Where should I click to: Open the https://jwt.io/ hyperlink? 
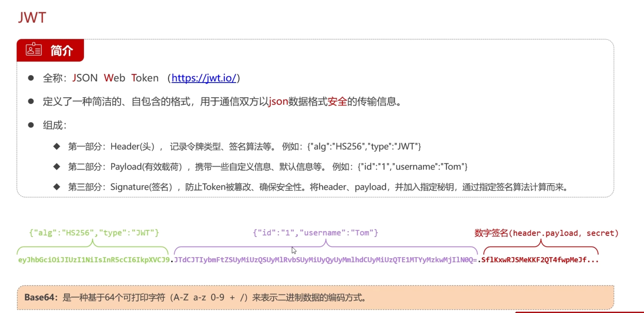point(204,78)
